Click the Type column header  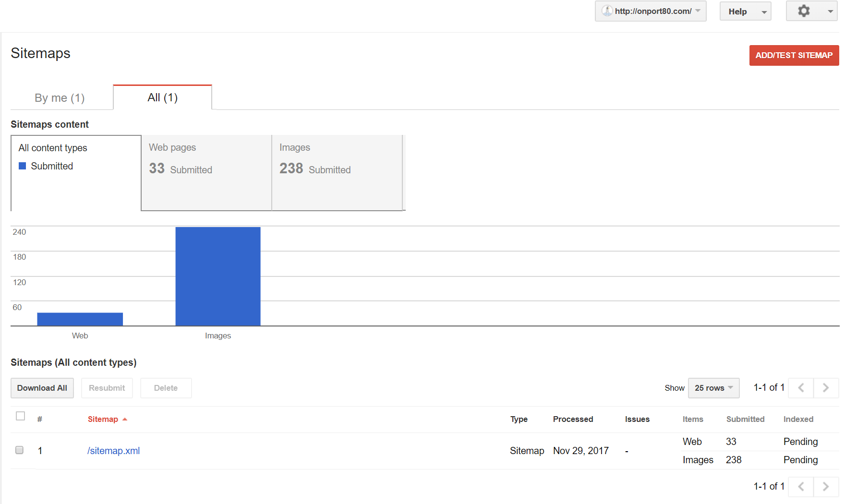pos(519,419)
